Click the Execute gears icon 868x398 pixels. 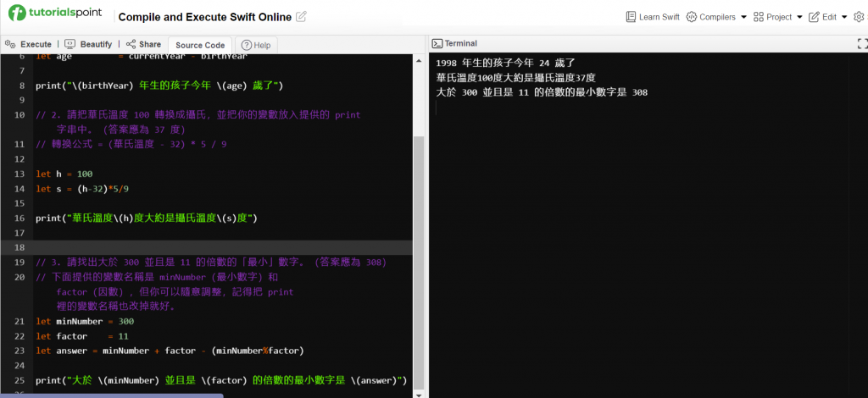point(10,44)
